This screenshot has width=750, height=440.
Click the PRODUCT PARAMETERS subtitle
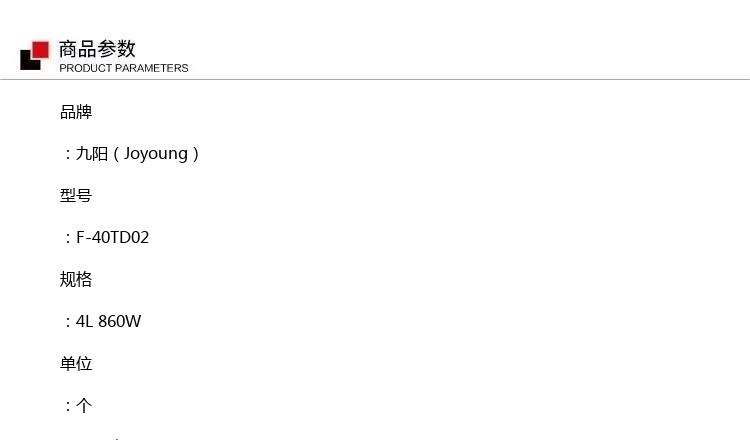(x=124, y=68)
